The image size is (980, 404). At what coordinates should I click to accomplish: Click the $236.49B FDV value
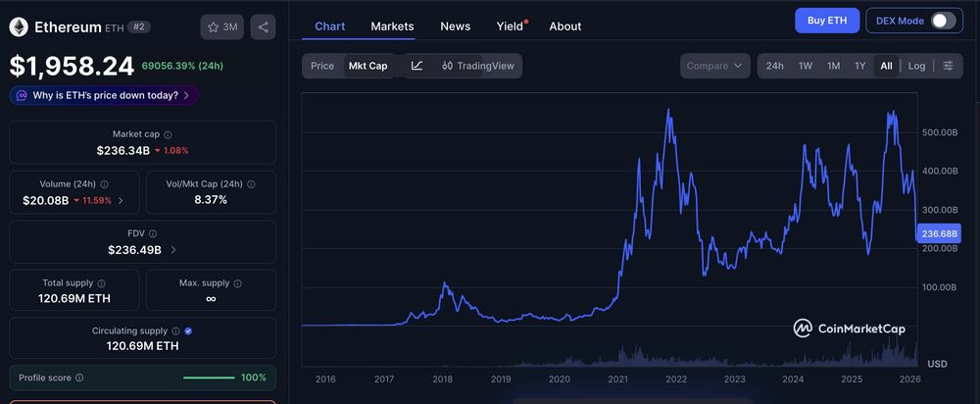(135, 249)
